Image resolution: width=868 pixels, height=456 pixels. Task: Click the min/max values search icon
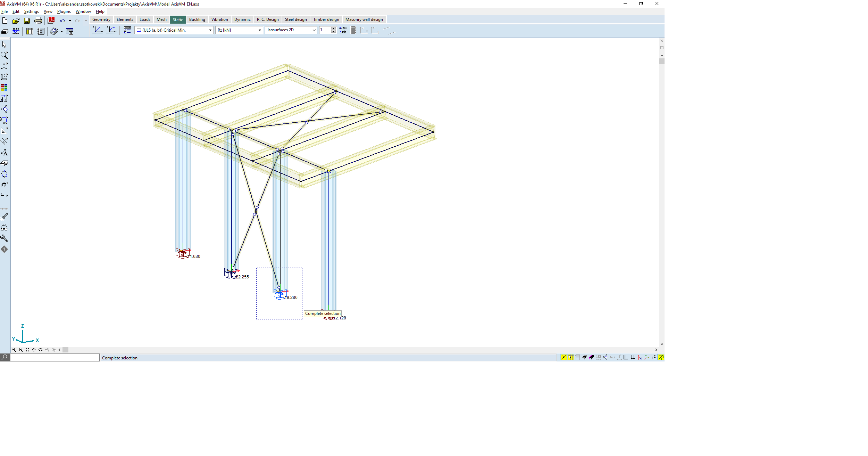pos(343,30)
